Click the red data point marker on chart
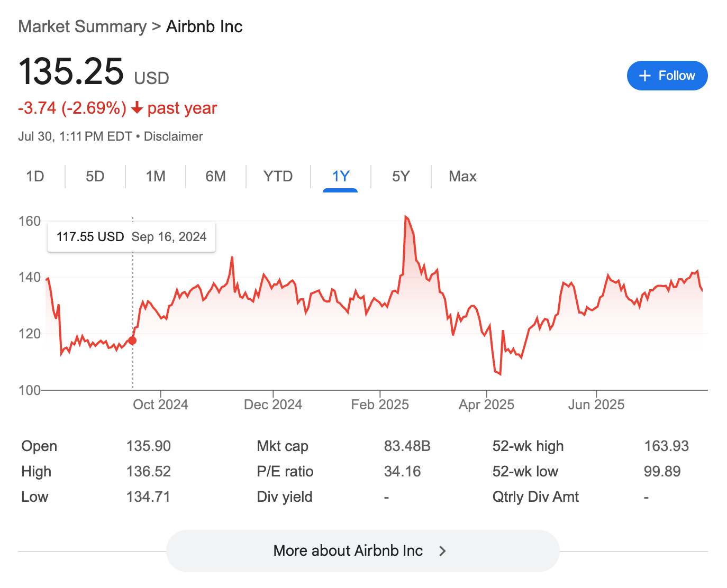727x588 pixels. point(132,341)
